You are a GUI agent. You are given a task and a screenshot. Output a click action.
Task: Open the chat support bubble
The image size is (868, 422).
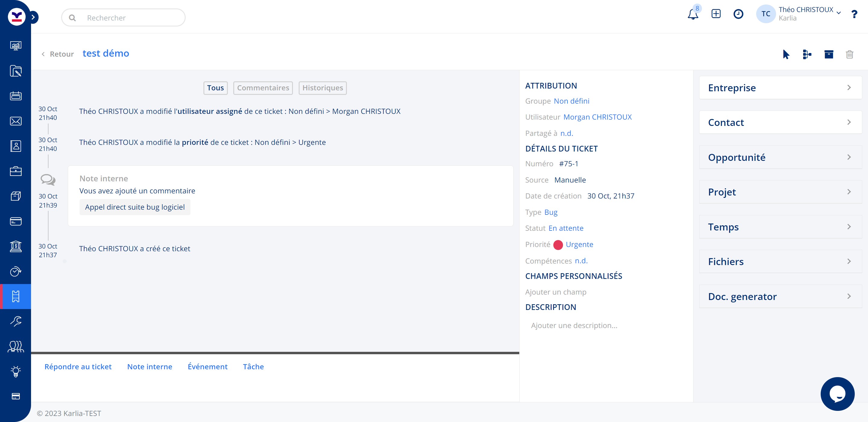pyautogui.click(x=837, y=394)
